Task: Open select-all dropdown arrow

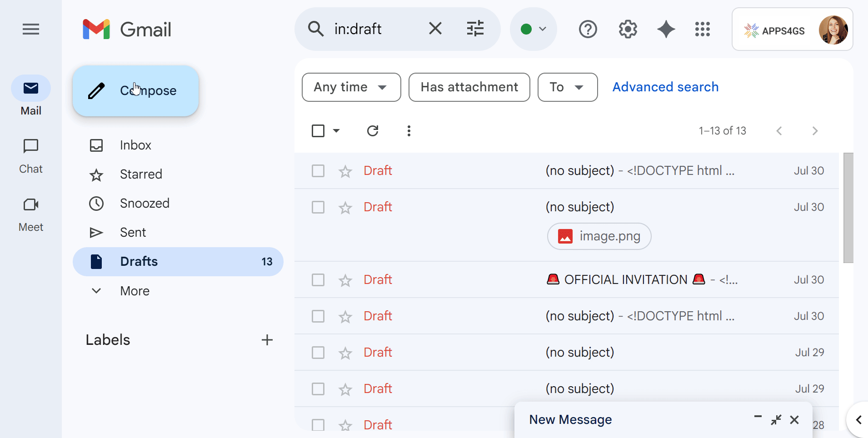Action: tap(336, 131)
